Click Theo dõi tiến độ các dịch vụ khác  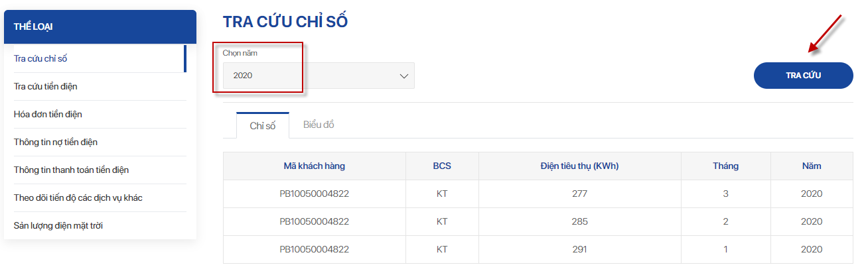point(78,197)
